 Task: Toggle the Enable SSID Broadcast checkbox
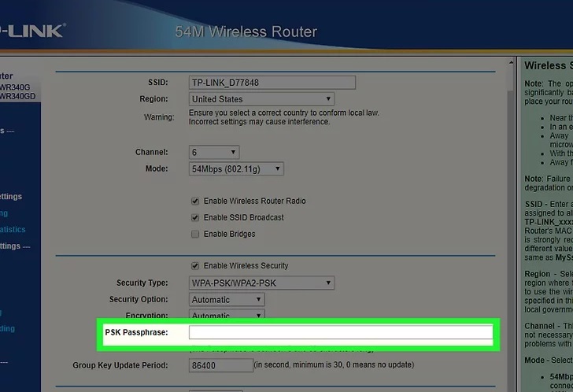[x=195, y=217]
